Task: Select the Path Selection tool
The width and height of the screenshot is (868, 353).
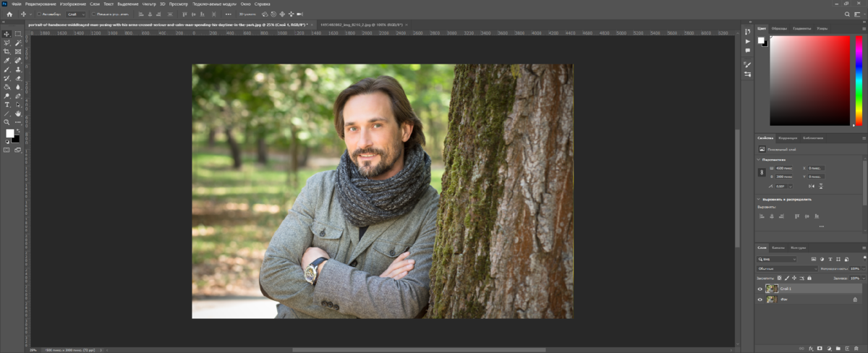Action: pyautogui.click(x=18, y=104)
